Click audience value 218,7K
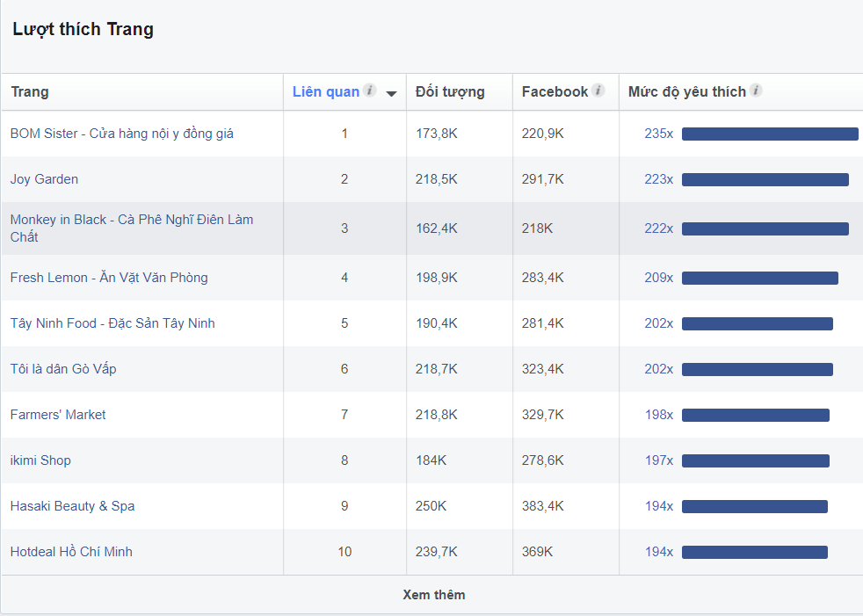The image size is (863, 616). 437,369
